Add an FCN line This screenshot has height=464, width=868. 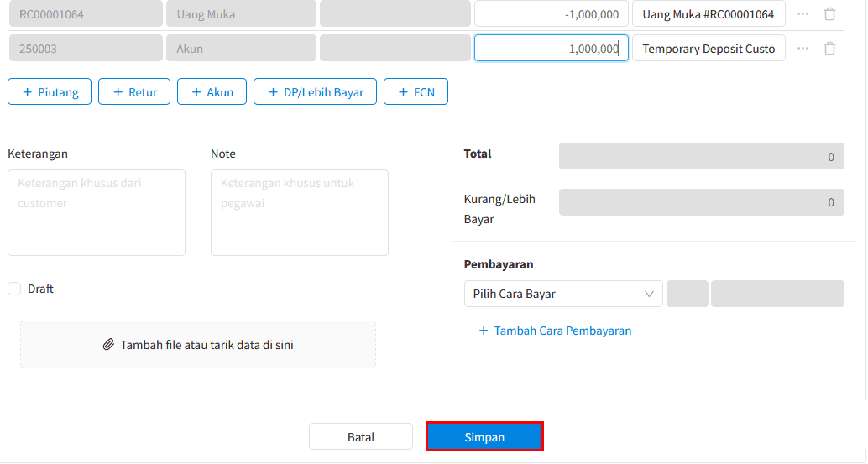point(416,91)
